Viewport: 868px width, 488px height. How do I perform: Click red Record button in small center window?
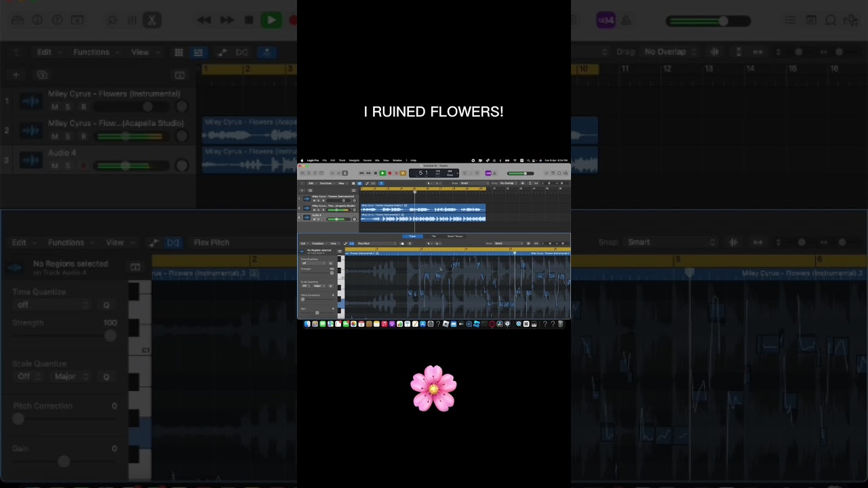click(x=390, y=173)
